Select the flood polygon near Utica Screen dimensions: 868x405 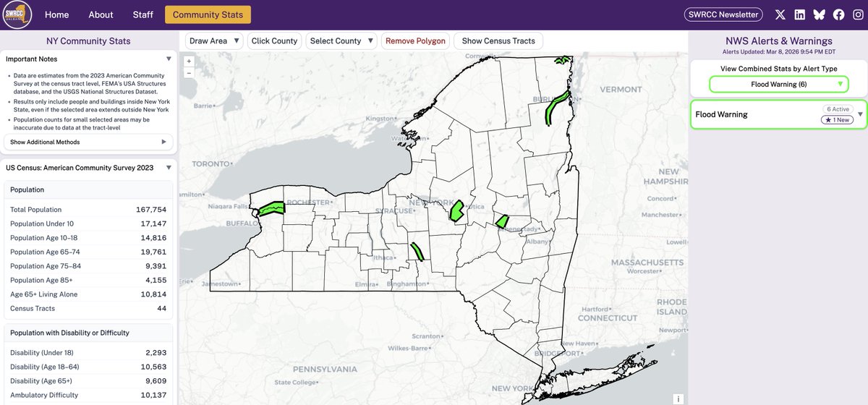tap(456, 210)
